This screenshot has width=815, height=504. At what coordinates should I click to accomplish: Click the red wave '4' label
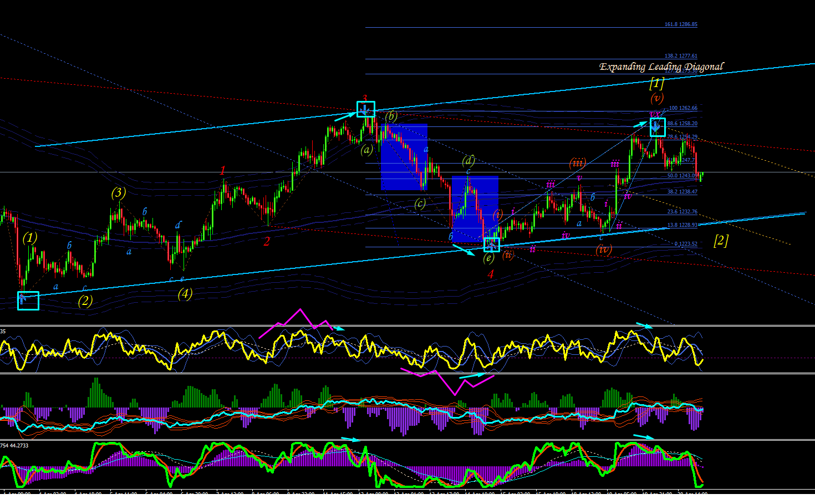(x=491, y=274)
